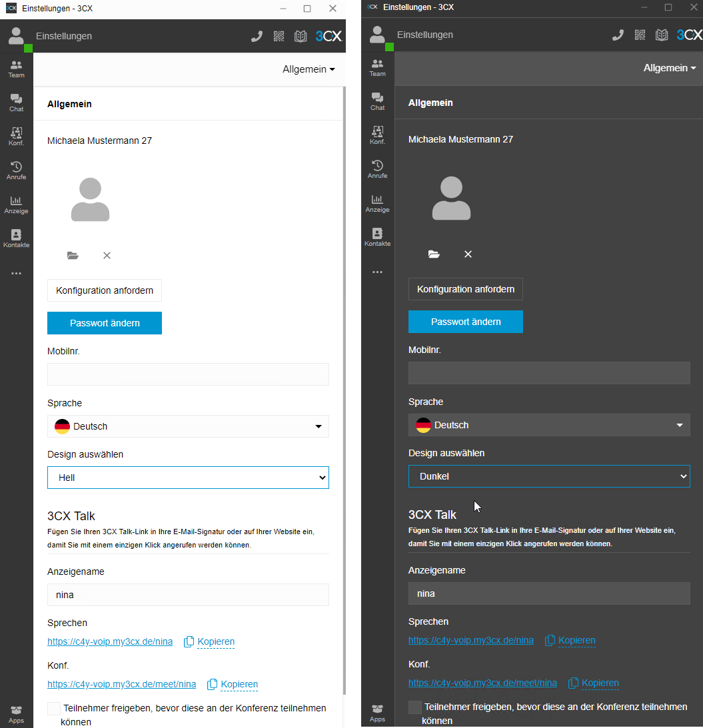Image resolution: width=703 pixels, height=728 pixels.
Task: Open Konf. in the dark window sidebar
Action: [x=377, y=136]
